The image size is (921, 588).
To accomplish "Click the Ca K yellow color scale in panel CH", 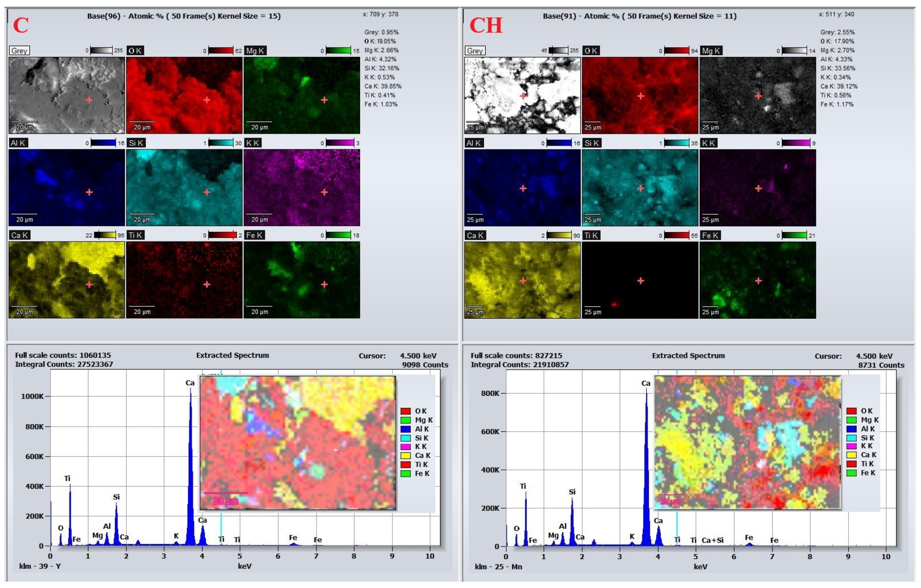I will tap(559, 235).
